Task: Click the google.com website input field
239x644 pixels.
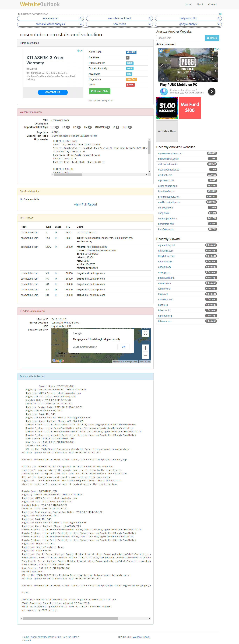Action: (x=181, y=38)
